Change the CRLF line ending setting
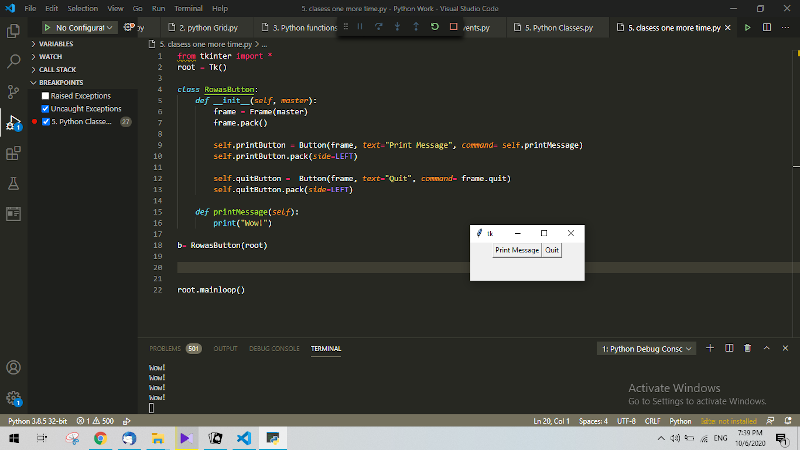The width and height of the screenshot is (800, 450). click(653, 421)
